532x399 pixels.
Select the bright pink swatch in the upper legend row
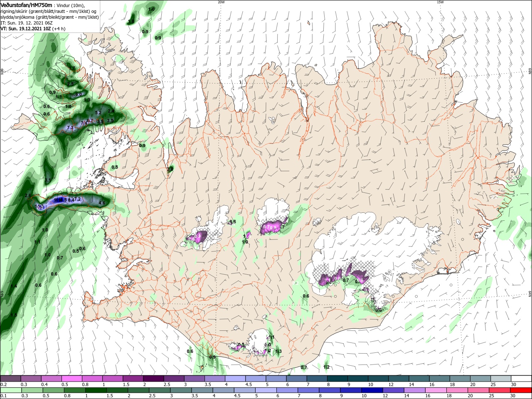pyautogui.click(x=71, y=379)
